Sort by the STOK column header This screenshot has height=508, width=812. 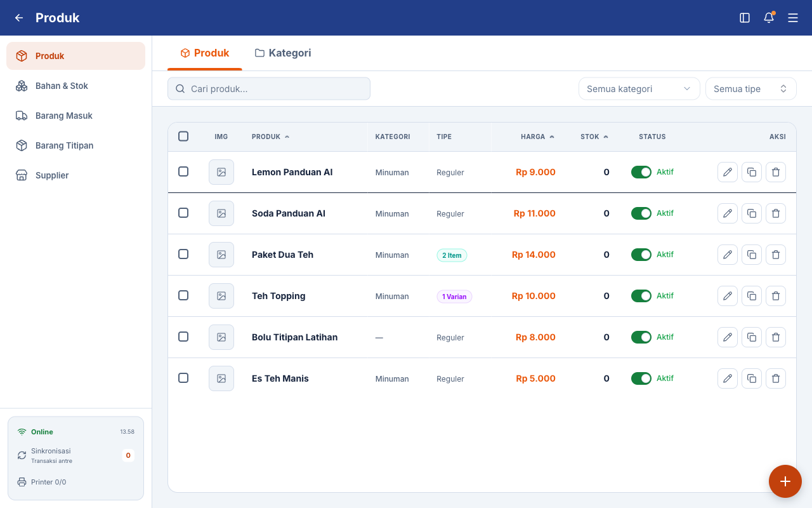click(594, 137)
